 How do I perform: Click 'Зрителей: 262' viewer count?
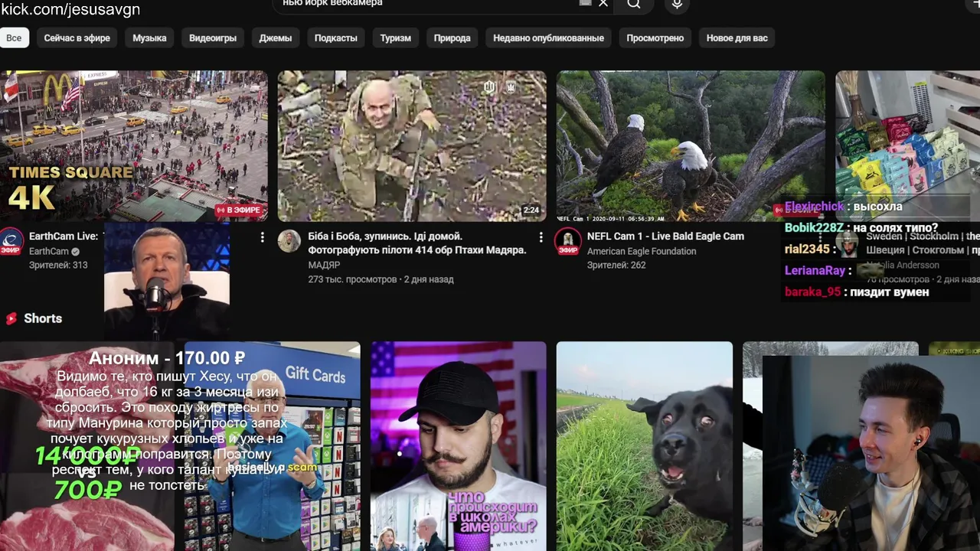616,265
